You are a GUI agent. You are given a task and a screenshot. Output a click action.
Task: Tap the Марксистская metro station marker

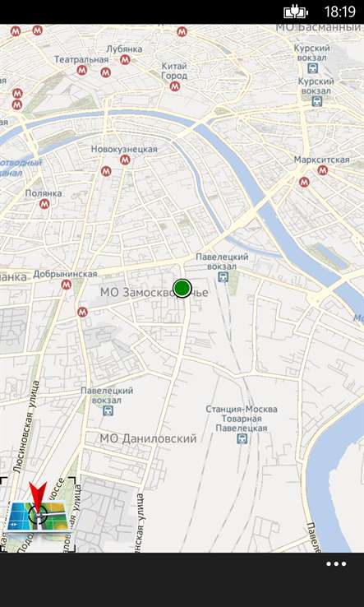pyautogui.click(x=323, y=170)
